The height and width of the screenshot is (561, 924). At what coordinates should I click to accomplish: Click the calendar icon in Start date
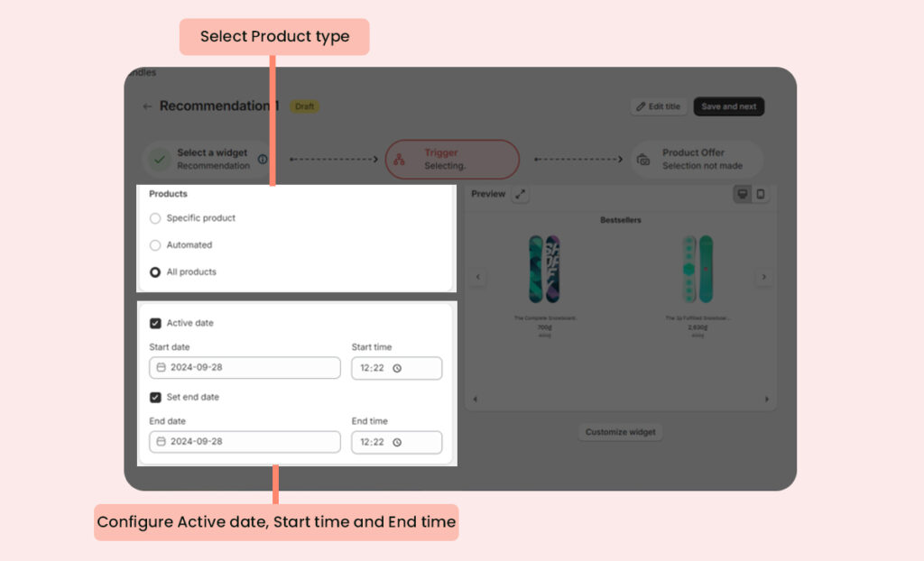click(x=161, y=368)
